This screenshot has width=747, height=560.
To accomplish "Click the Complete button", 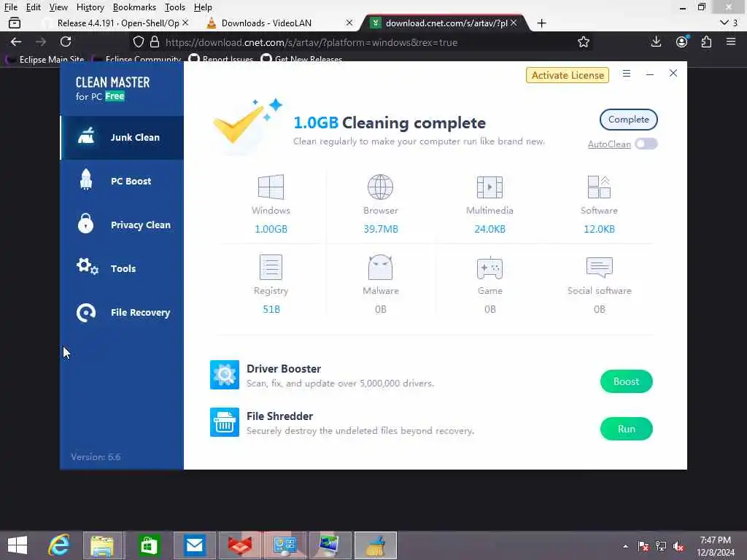I will coord(628,120).
